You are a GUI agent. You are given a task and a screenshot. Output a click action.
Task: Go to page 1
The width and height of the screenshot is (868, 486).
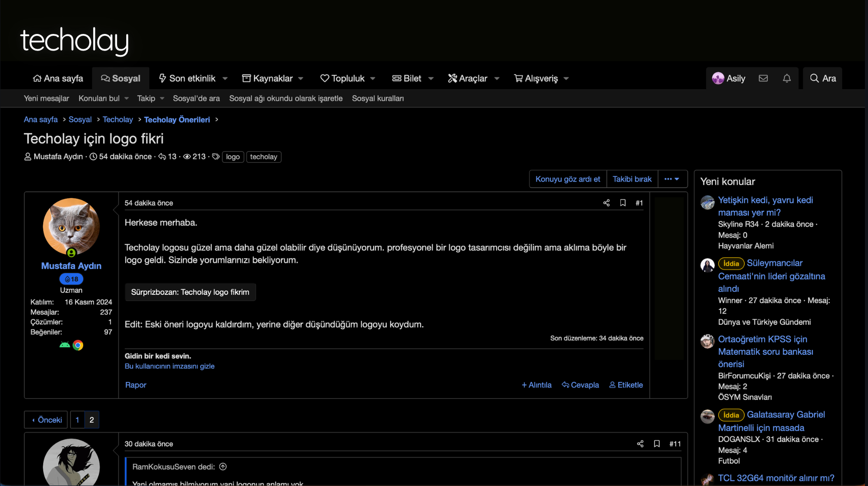tap(77, 420)
